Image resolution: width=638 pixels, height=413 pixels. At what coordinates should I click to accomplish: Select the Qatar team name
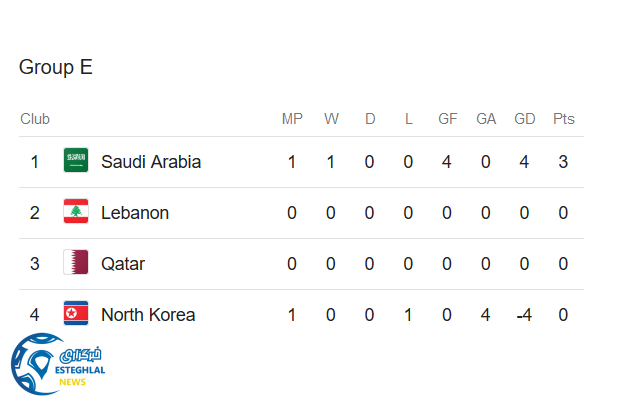point(123,263)
